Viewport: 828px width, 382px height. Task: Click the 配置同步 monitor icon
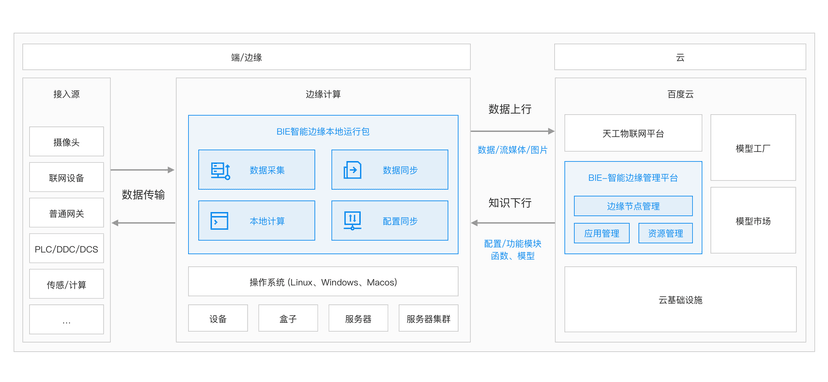[x=352, y=221]
